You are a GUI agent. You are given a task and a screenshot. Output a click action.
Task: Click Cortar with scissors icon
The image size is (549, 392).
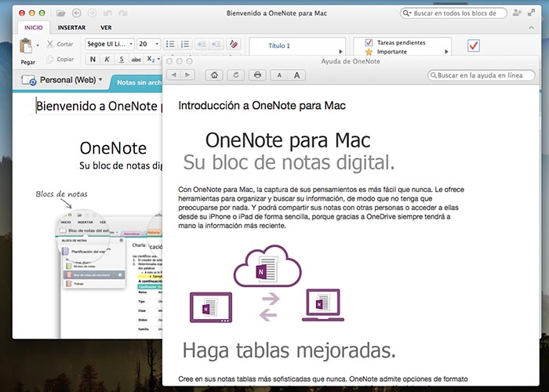click(x=60, y=44)
